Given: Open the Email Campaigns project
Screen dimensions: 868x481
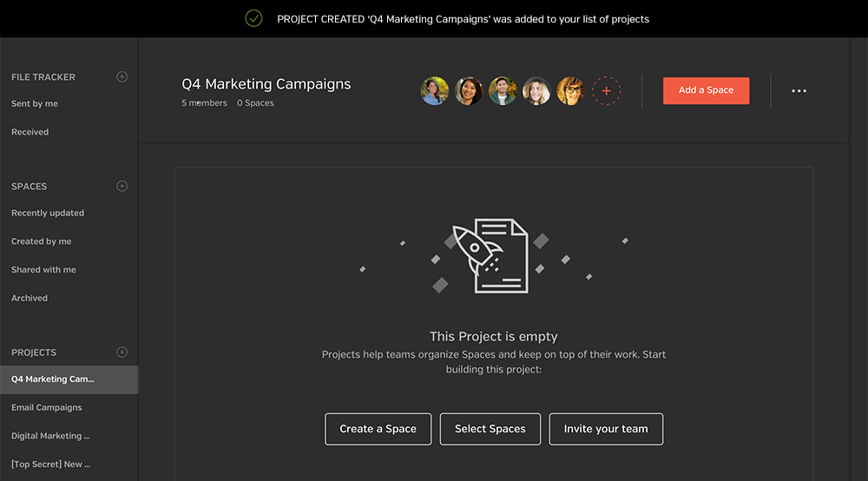Looking at the screenshot, I should [47, 407].
